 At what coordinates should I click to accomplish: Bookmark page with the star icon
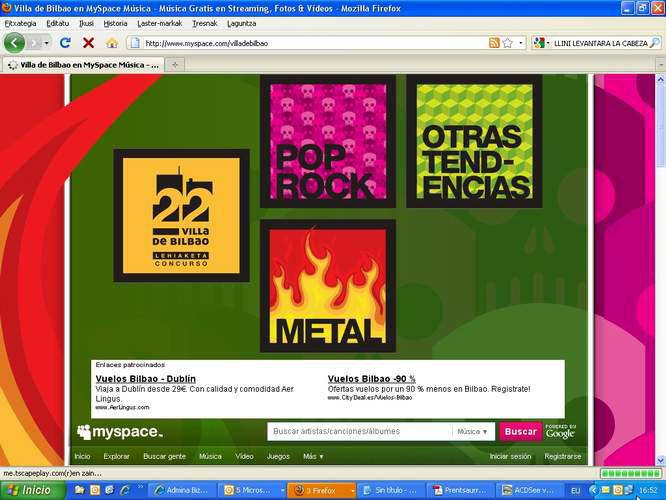(508, 43)
